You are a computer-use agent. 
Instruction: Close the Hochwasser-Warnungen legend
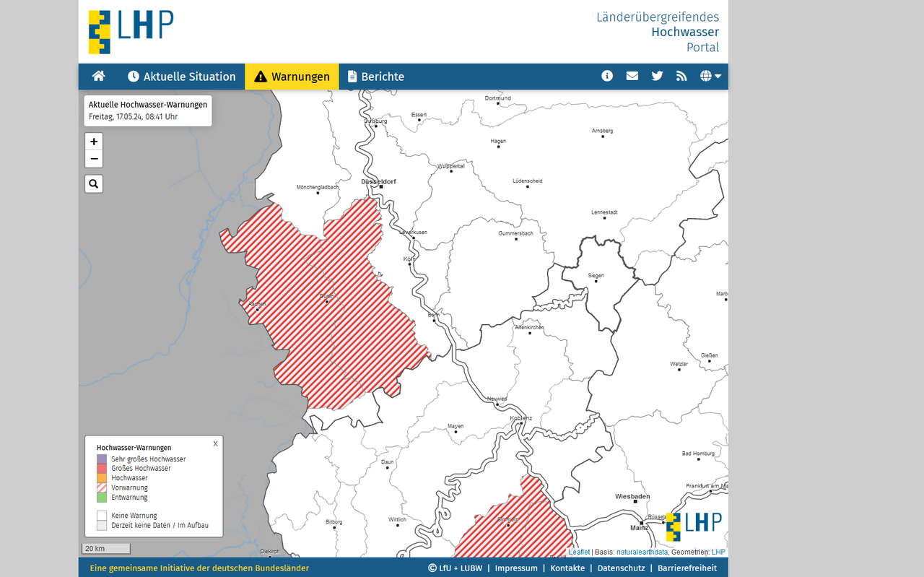[x=215, y=443]
